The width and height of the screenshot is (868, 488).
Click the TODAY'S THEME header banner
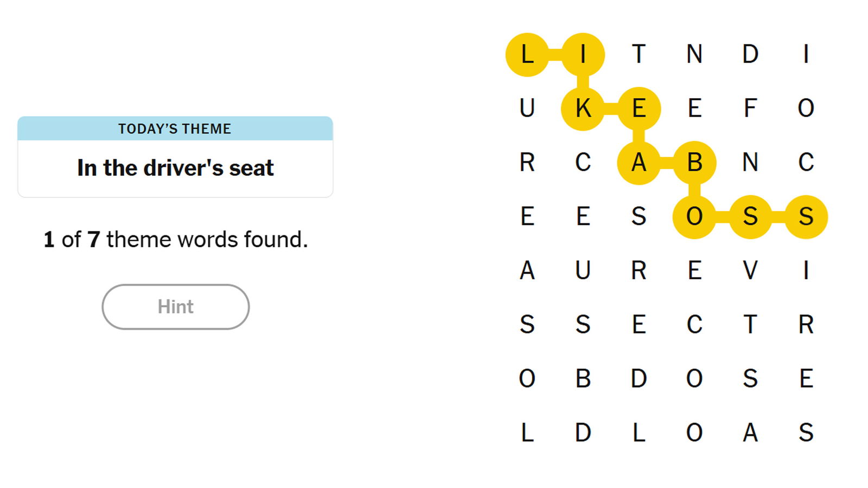pyautogui.click(x=175, y=129)
